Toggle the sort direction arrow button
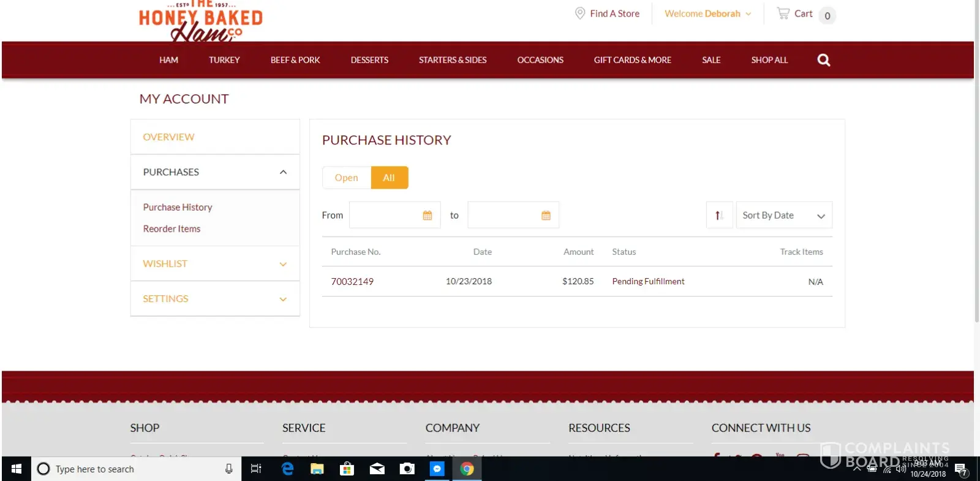This screenshot has height=481, width=980. click(719, 215)
